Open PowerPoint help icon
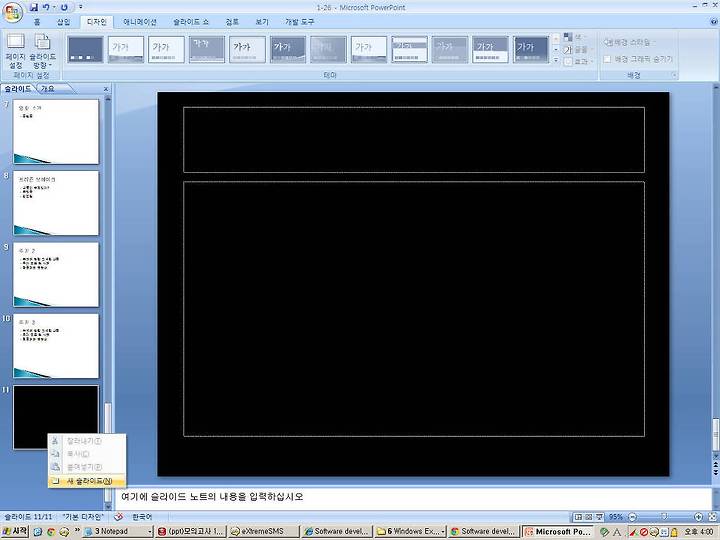The image size is (720, 540). click(714, 21)
